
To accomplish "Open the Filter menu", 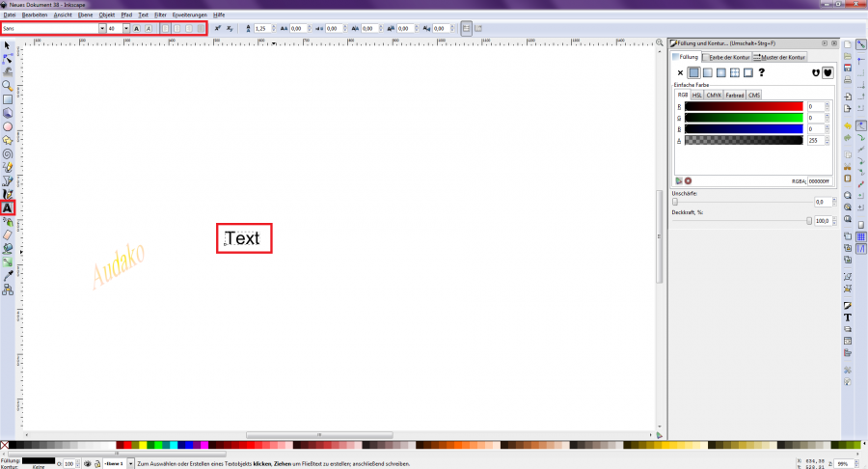I will [160, 15].
